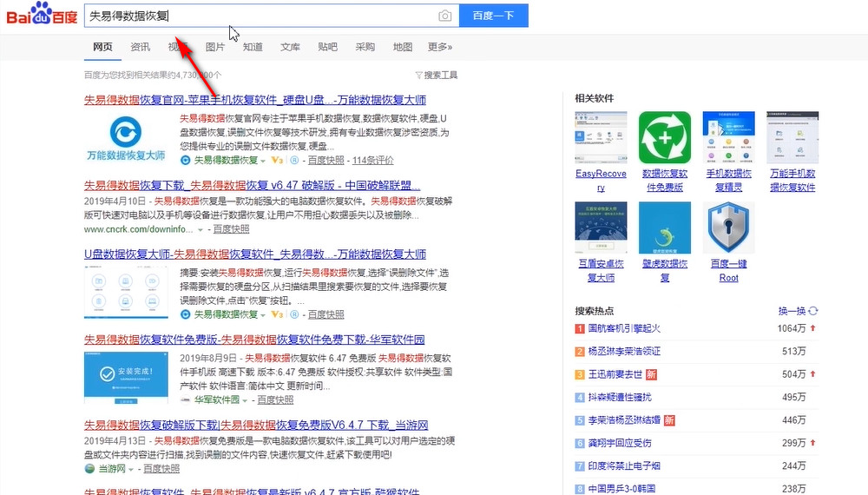Click the 百度一下 search button

click(x=493, y=16)
